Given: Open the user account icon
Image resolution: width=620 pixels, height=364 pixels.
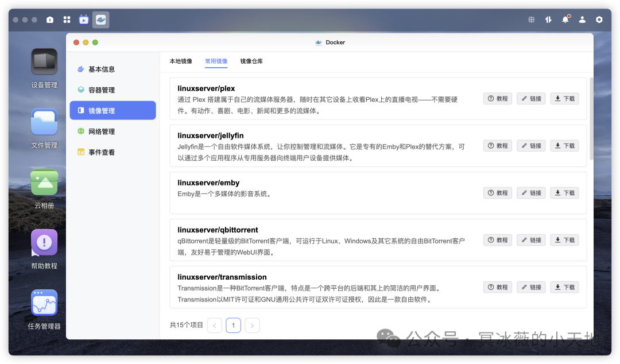Looking at the screenshot, I should tap(583, 20).
